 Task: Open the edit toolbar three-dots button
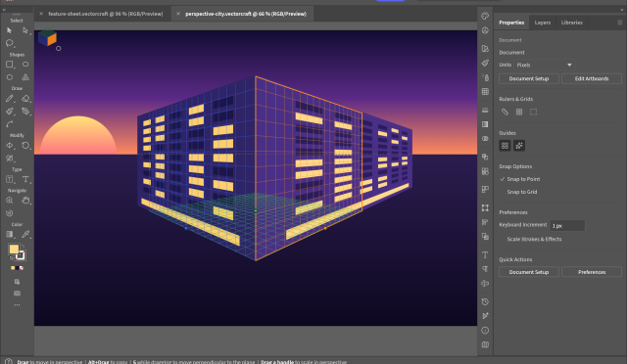point(17,305)
